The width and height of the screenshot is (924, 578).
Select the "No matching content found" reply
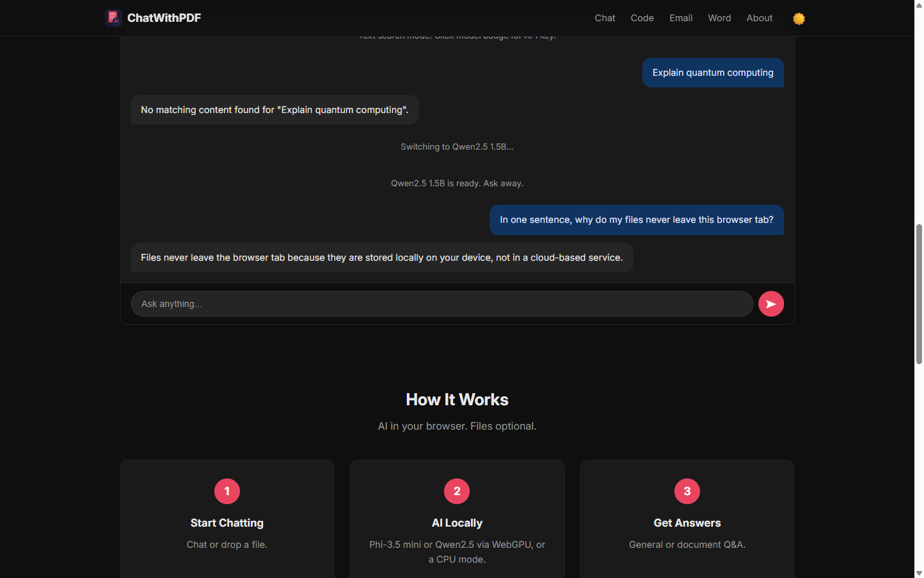click(x=275, y=110)
